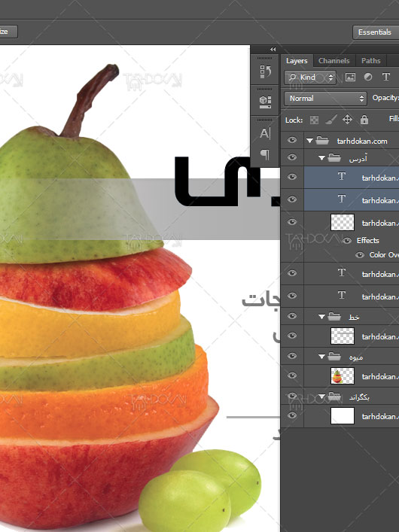
Task: Click the Lock all padlock icon
Action: (x=364, y=120)
